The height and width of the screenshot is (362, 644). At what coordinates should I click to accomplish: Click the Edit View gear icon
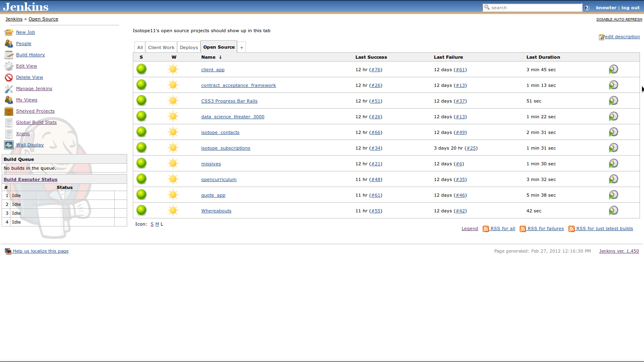[9, 66]
